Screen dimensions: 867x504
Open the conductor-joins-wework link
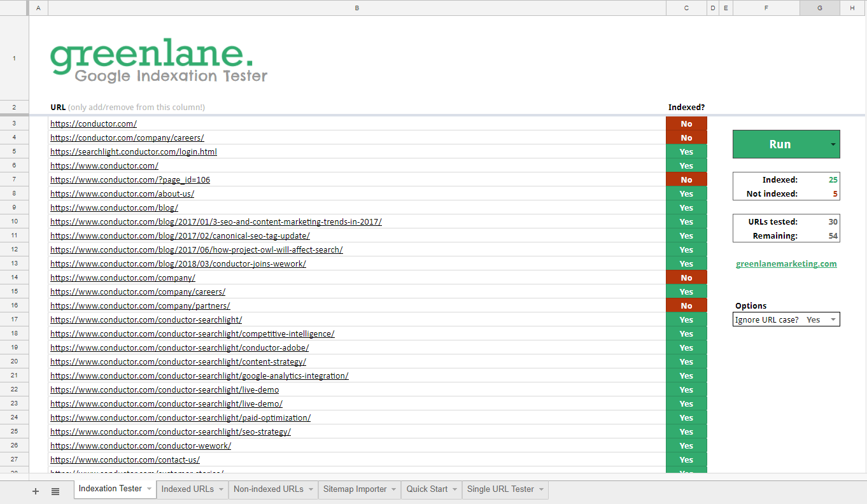(178, 263)
